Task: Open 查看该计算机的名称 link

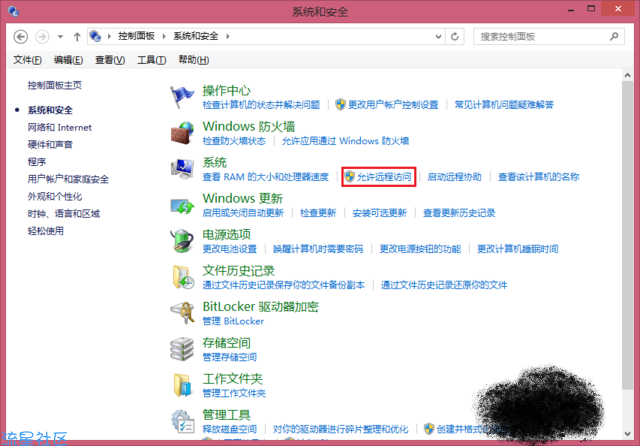Action: point(538,177)
